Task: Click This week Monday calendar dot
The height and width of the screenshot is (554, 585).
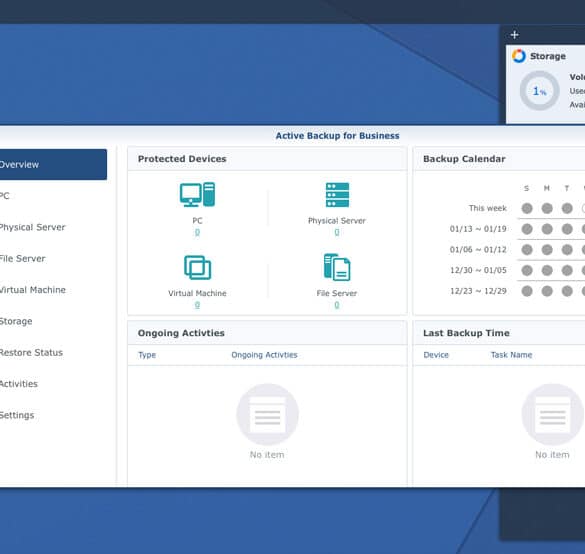Action: [547, 208]
